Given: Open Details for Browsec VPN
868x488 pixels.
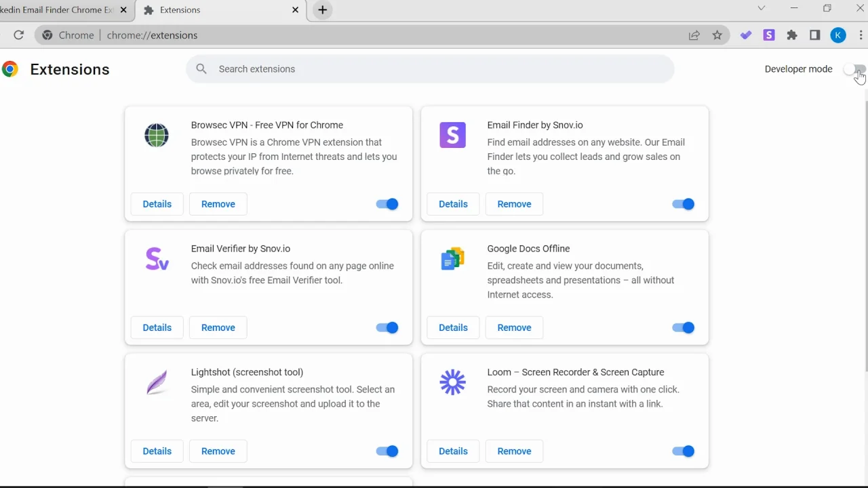Looking at the screenshot, I should point(157,204).
